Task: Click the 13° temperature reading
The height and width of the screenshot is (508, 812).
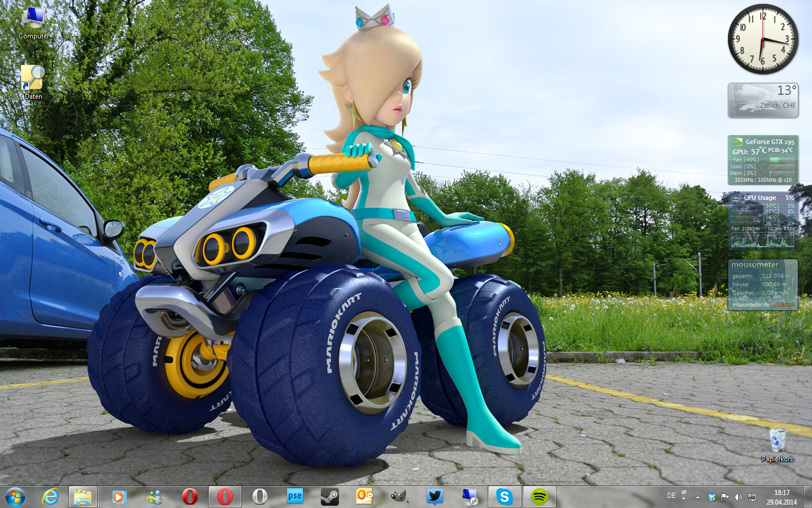Action: (787, 90)
